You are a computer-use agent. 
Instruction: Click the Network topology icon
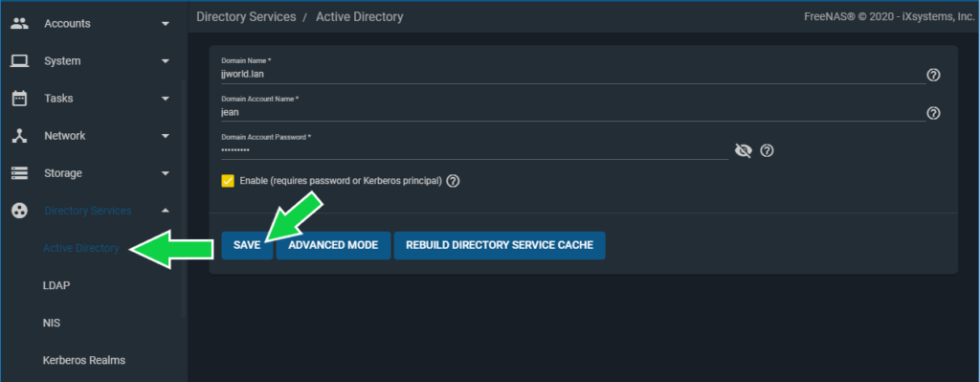(20, 136)
